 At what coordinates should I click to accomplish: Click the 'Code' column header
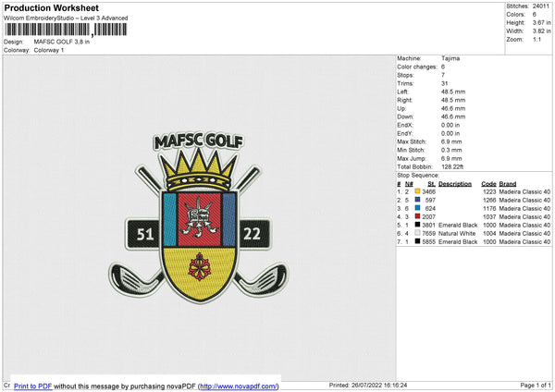click(x=488, y=184)
